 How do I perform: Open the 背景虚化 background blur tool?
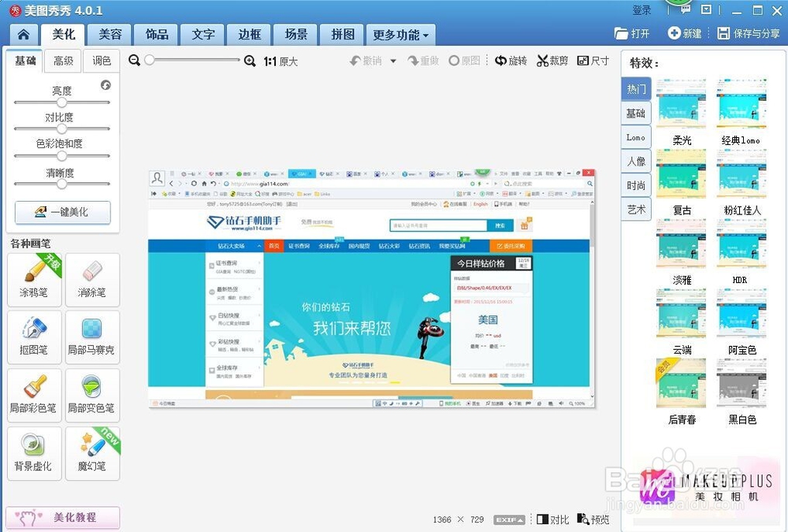coord(34,453)
